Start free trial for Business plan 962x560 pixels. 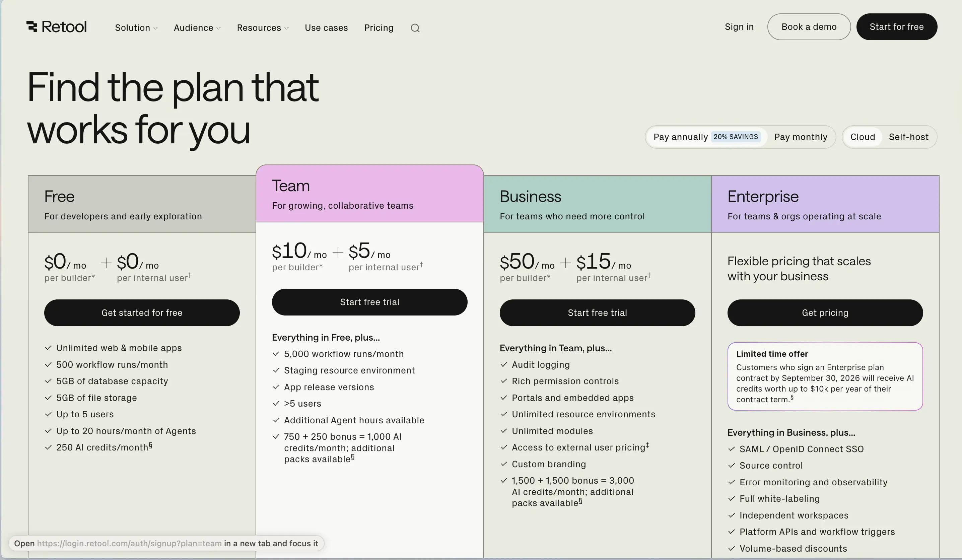(597, 312)
